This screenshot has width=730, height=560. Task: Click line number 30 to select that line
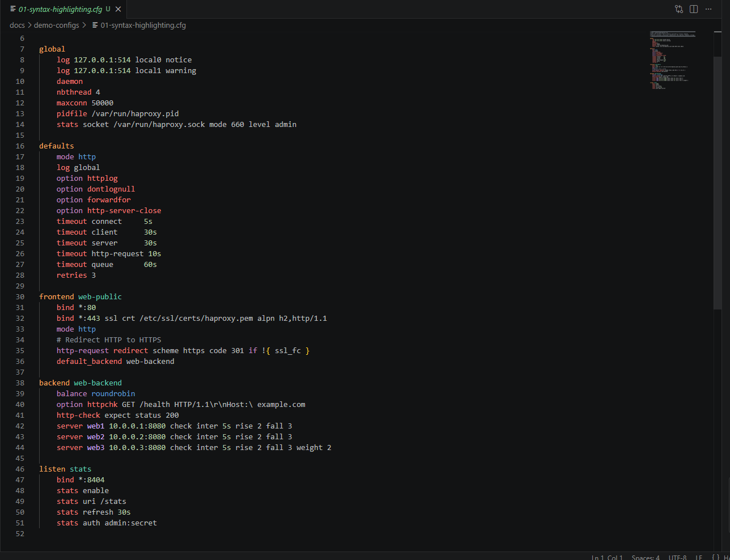[x=19, y=296]
